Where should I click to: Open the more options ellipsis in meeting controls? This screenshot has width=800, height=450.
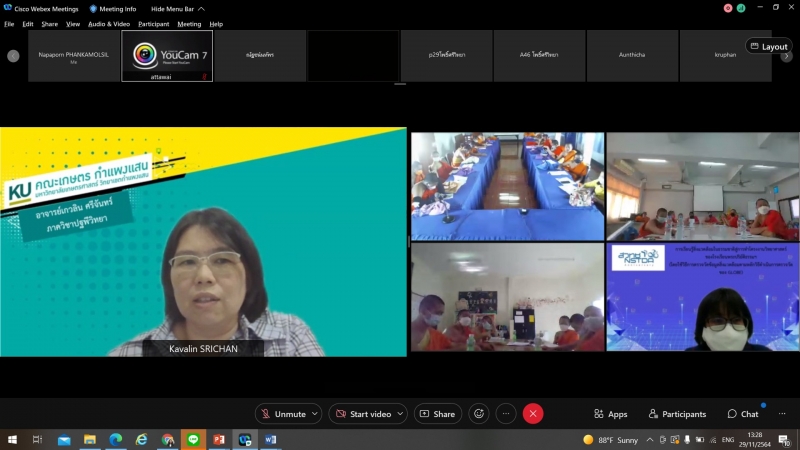click(x=506, y=414)
